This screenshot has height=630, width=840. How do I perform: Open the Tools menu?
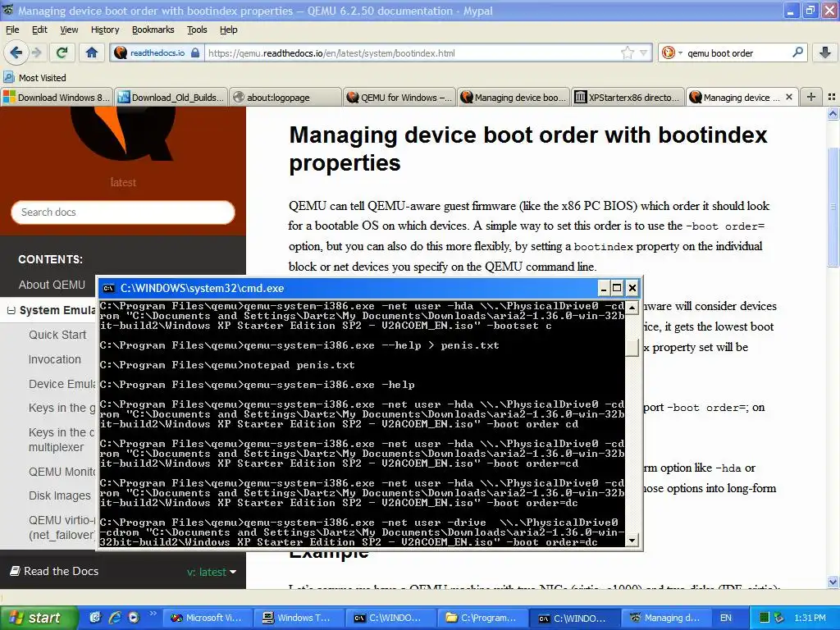tap(197, 30)
